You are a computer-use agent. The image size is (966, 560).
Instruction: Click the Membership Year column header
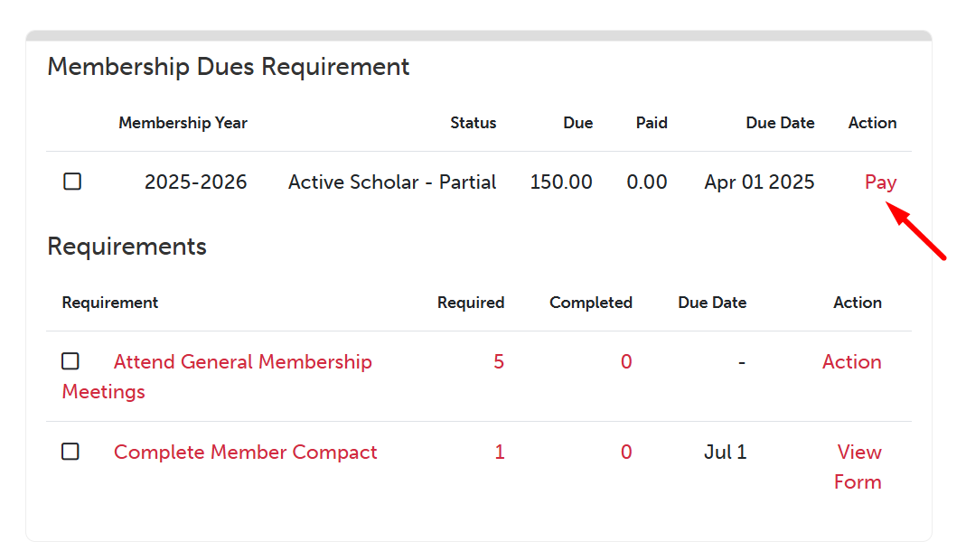pyautogui.click(x=183, y=123)
